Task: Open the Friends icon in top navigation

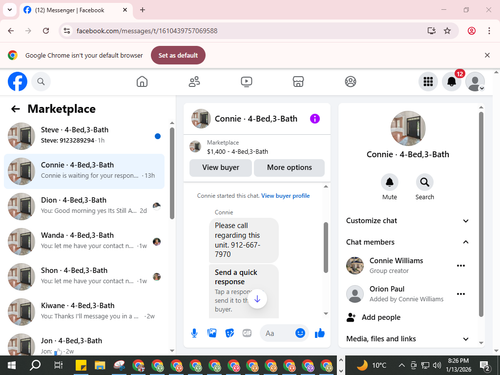Action: click(x=194, y=82)
